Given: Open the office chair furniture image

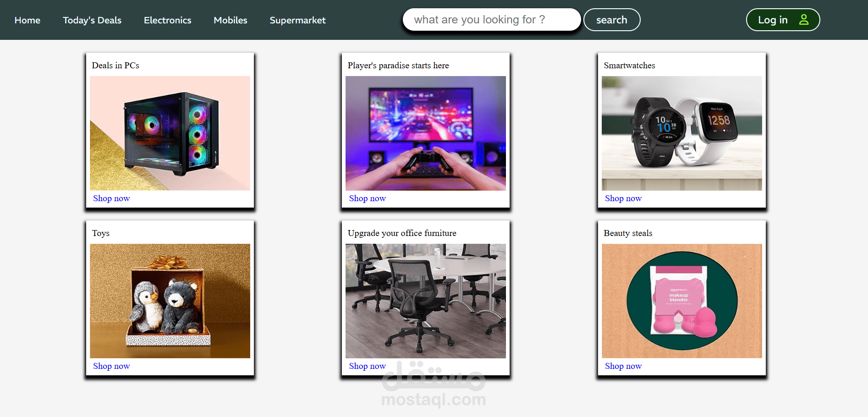Looking at the screenshot, I should tap(426, 301).
